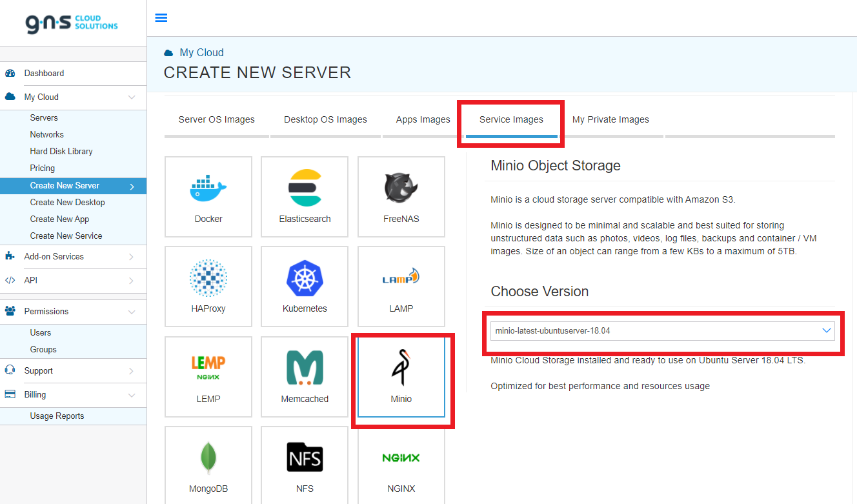Select the Memcached image tile
Image resolution: width=857 pixels, height=504 pixels.
click(305, 377)
